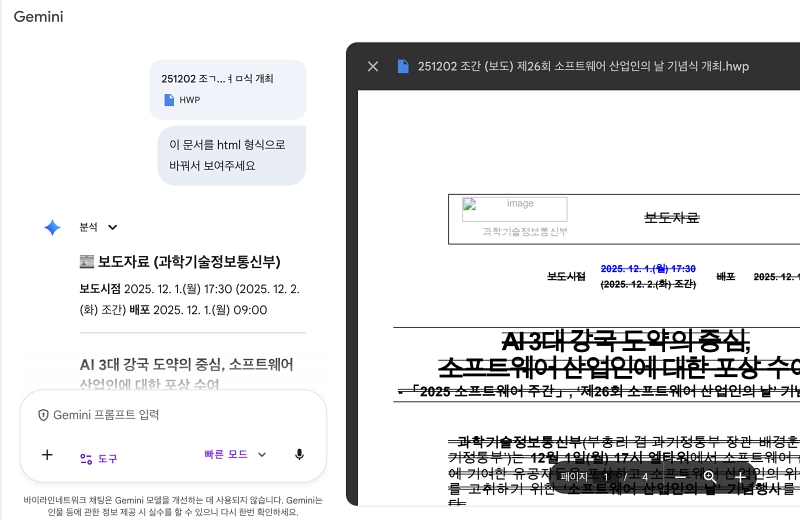
Task: Expand the 분석 analysis details chevron
Action: coord(113,228)
